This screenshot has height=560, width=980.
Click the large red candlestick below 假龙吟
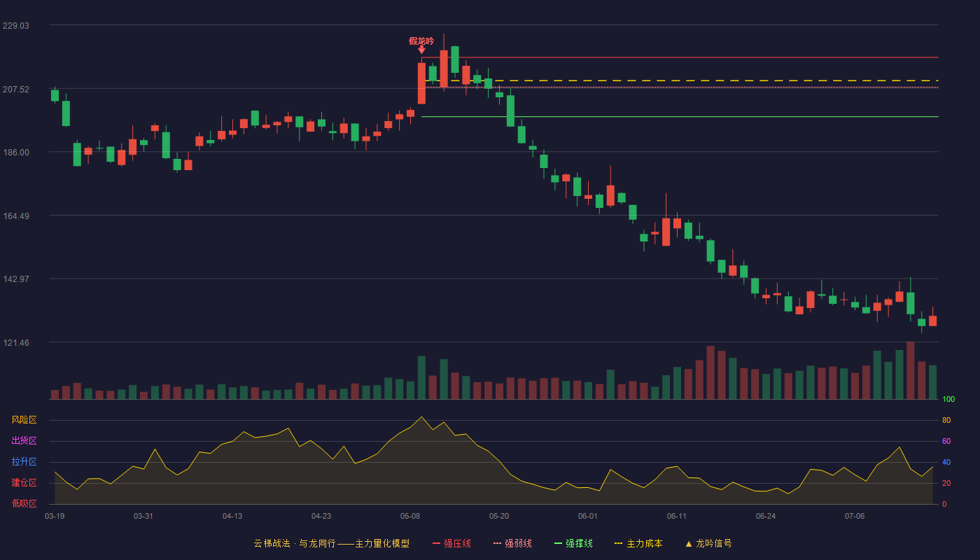pos(421,83)
